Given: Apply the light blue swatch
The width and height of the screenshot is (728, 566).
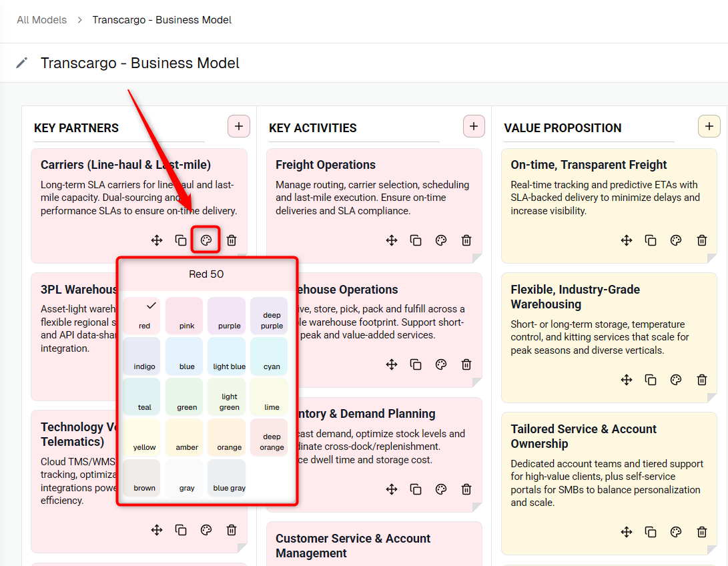Looking at the screenshot, I should coord(227,356).
